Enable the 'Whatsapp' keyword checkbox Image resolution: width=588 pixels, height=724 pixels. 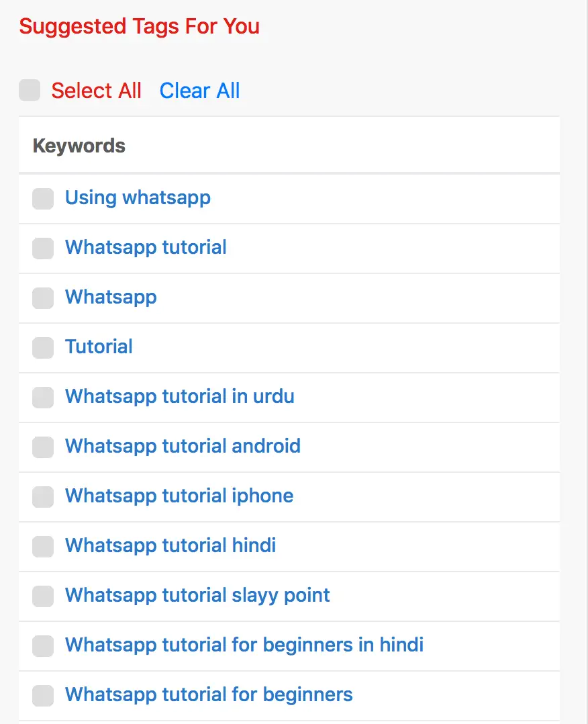click(43, 298)
